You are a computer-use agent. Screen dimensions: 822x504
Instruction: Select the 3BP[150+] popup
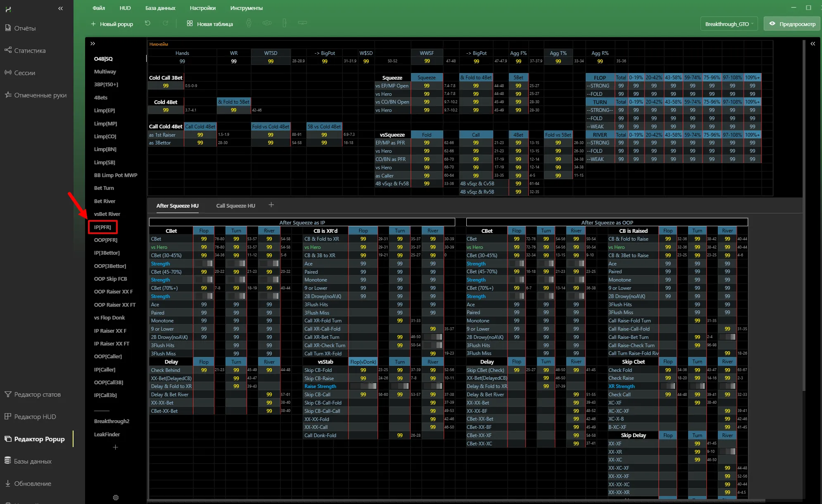pos(106,84)
